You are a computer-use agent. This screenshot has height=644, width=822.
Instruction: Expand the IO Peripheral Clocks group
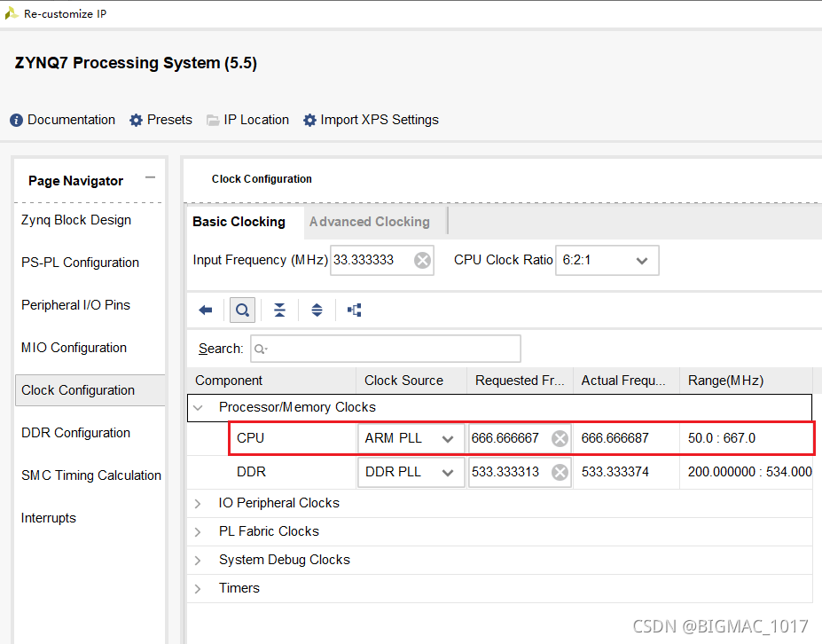198,504
